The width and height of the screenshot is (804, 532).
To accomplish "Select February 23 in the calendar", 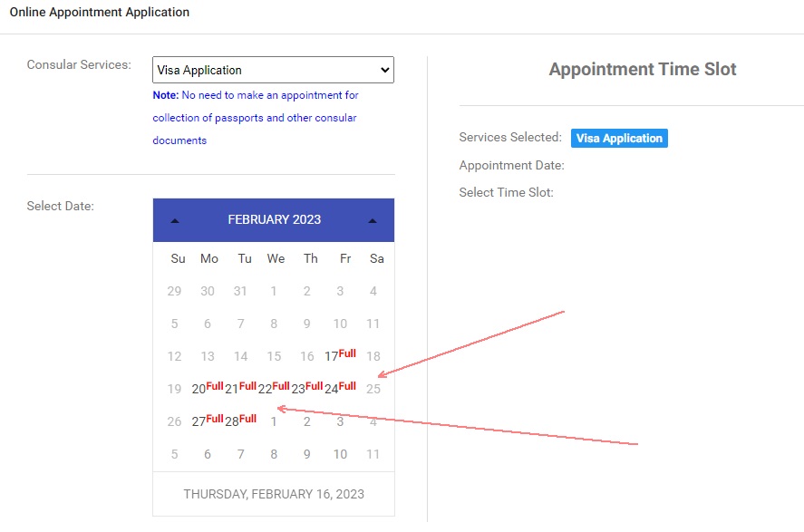I will (x=298, y=389).
